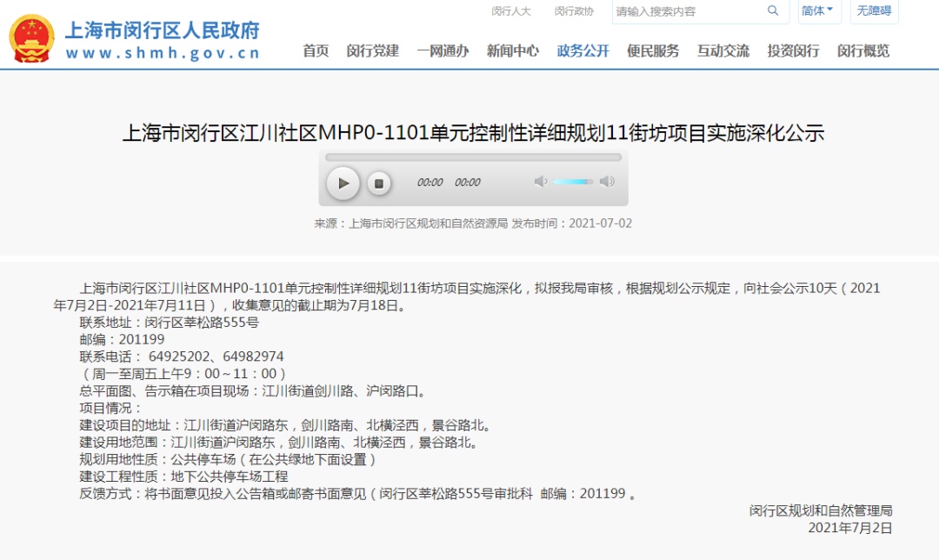Image resolution: width=939 pixels, height=560 pixels.
Task: Open the 闵行人大 link
Action: (x=511, y=11)
